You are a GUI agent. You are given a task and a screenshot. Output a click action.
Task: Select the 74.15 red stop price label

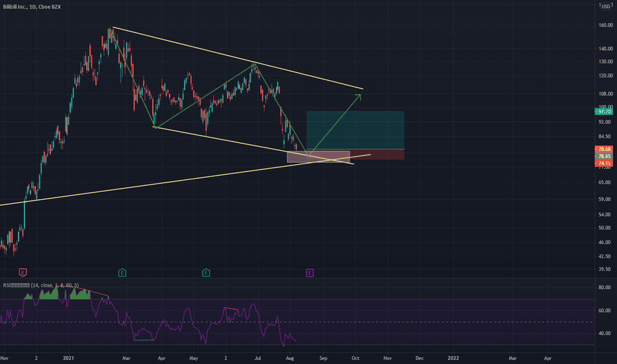click(604, 163)
